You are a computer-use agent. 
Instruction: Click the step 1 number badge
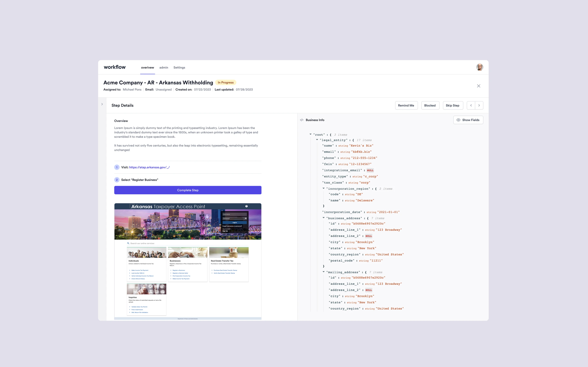click(117, 167)
